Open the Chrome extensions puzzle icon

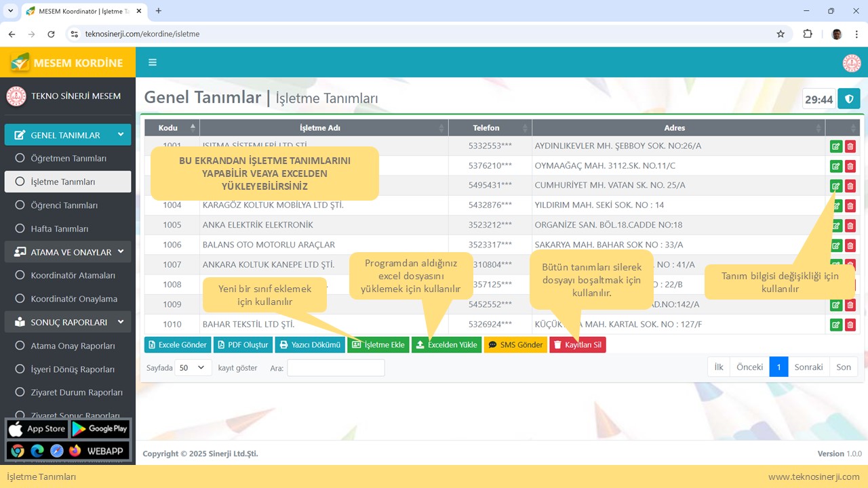[808, 34]
